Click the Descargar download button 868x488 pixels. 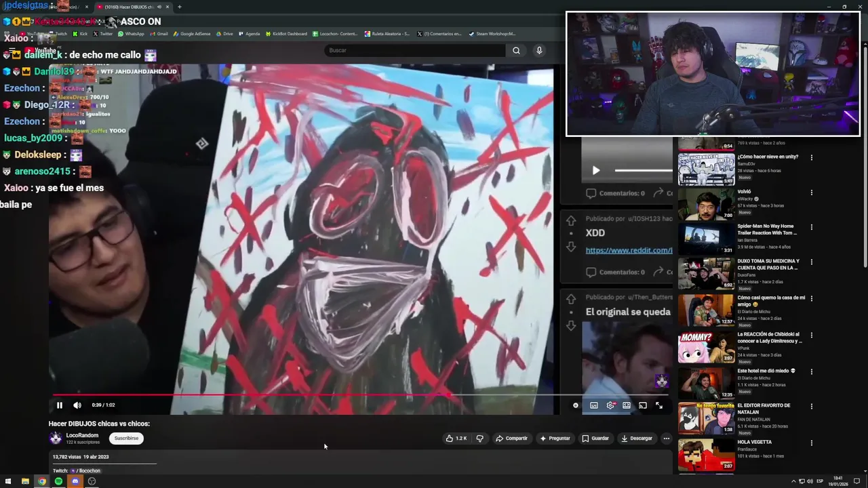[x=637, y=439]
